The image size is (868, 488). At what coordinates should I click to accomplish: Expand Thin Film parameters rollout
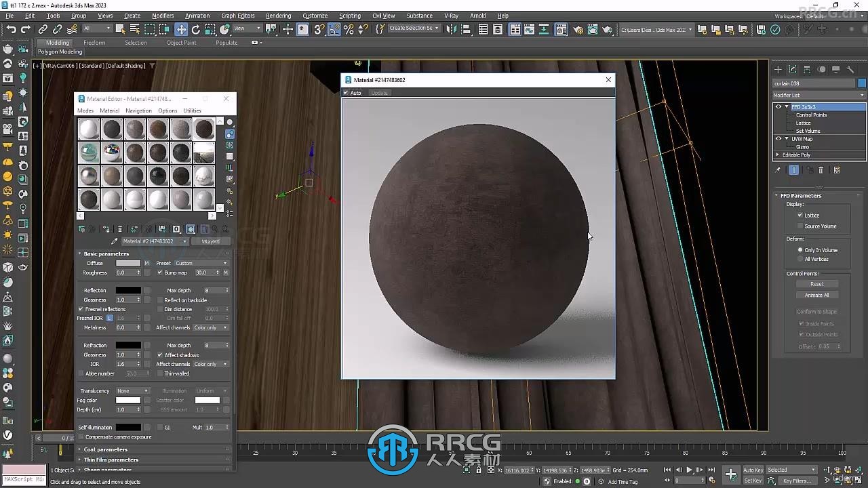click(x=155, y=460)
